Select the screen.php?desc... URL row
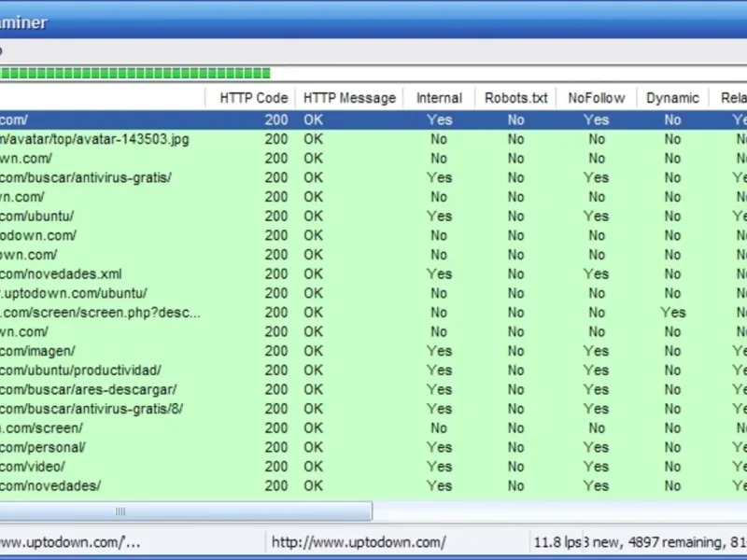This screenshot has width=747, height=560. pos(373,313)
